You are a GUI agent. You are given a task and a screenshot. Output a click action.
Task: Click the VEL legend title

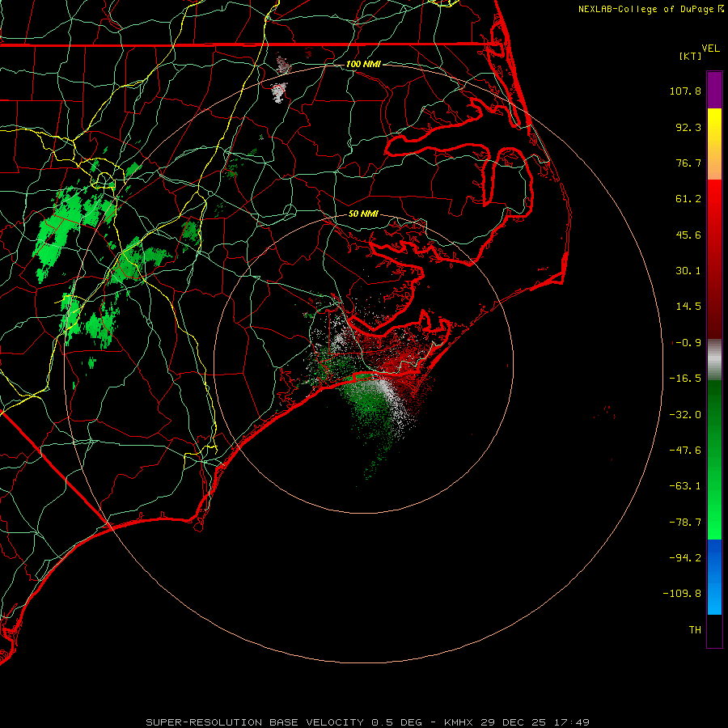coord(710,49)
